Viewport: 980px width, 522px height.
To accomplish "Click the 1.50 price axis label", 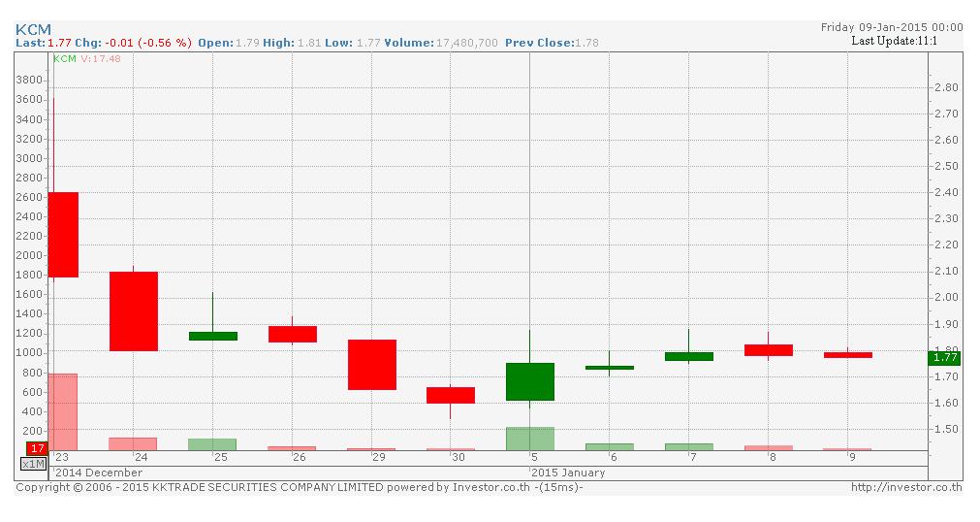I will click(x=946, y=430).
